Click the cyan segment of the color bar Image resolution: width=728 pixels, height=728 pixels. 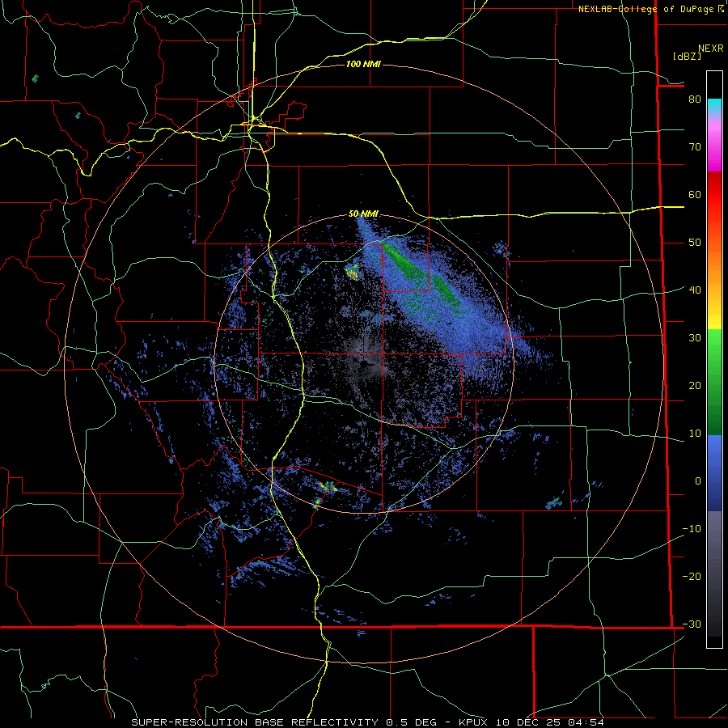coord(714,106)
